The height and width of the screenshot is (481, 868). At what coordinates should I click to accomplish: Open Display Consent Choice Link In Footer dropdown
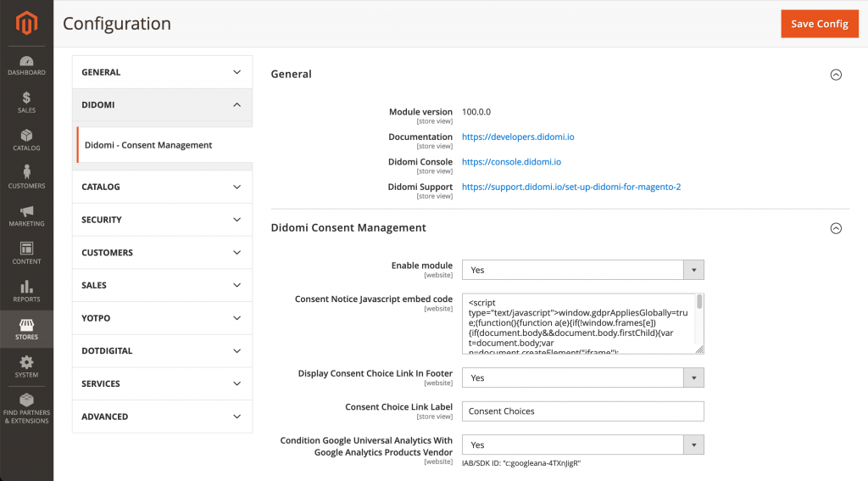coord(583,378)
